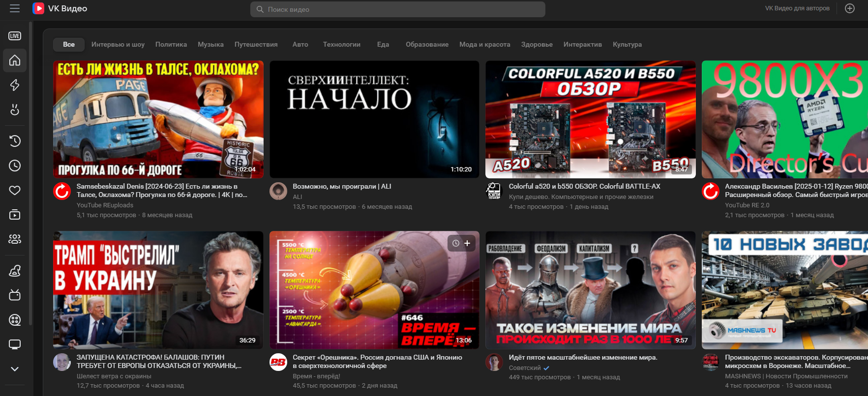
Task: Focus the Поиск видео search field
Action: (x=397, y=9)
